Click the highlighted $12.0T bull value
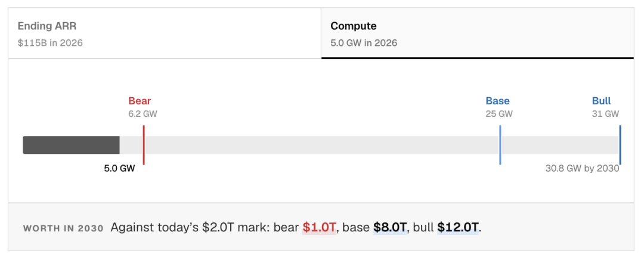This screenshot has height=257, width=644. (458, 227)
